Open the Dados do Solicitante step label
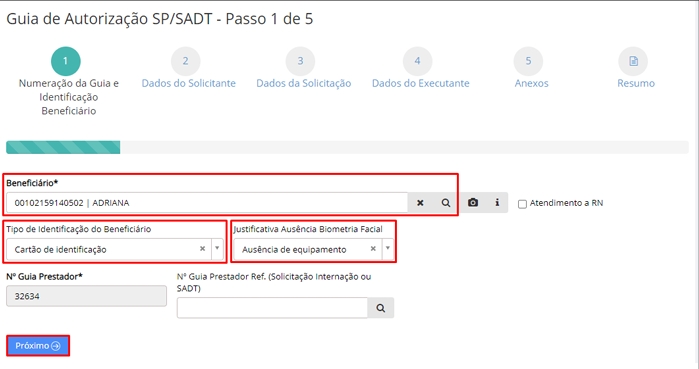Viewport: 699px width, 369px height. click(189, 83)
